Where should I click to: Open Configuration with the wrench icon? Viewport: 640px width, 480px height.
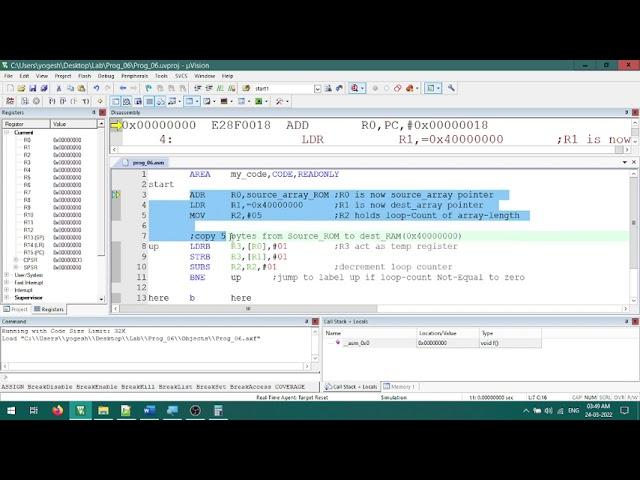tap(451, 88)
